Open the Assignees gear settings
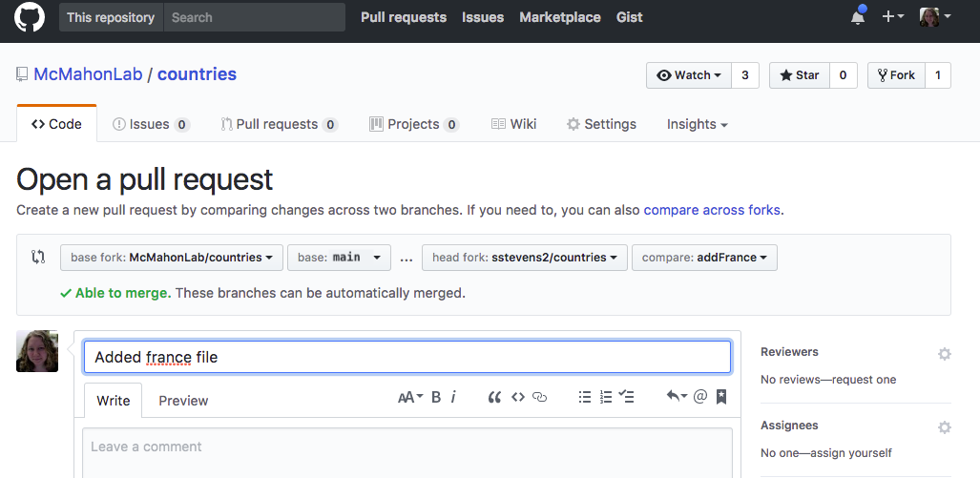980x478 pixels. (x=945, y=427)
